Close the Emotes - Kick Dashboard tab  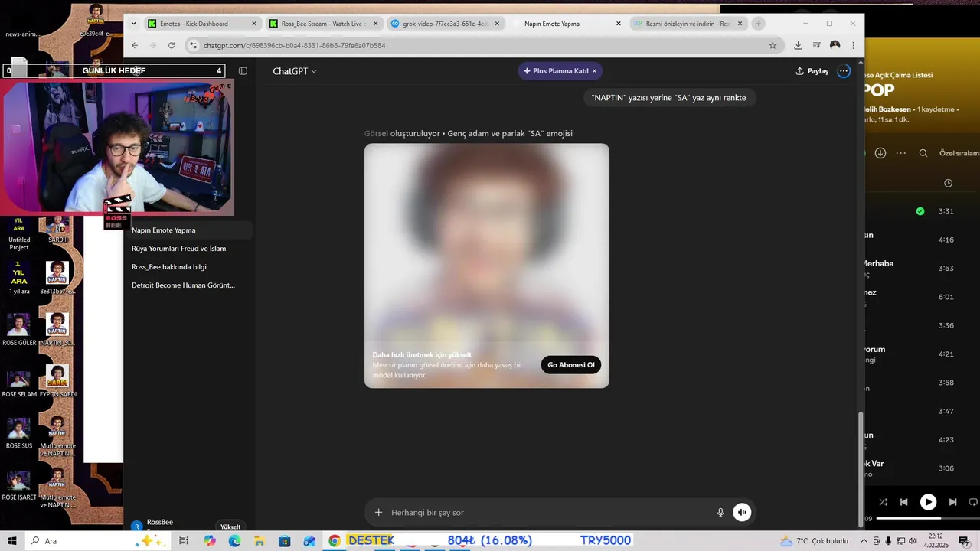point(254,24)
